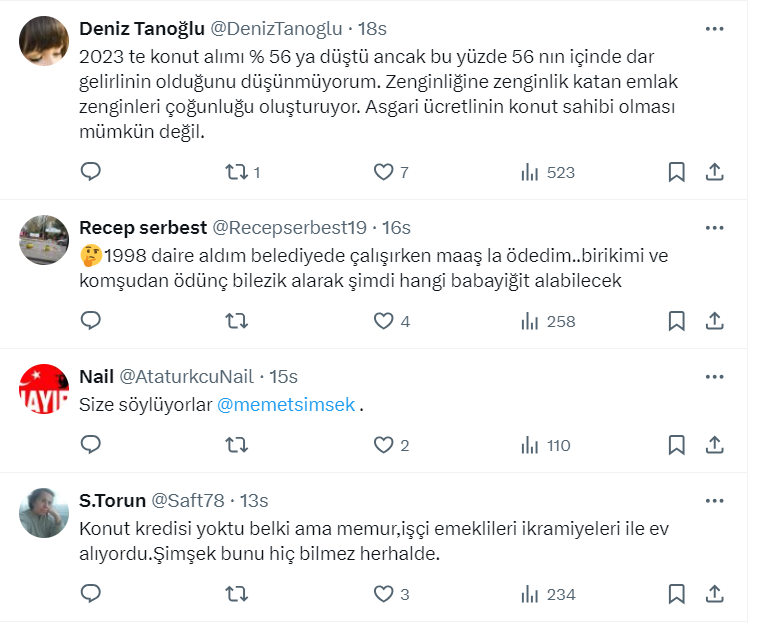Image resolution: width=760 pixels, height=623 pixels.
Task: Share S.Torun's tweet
Action: 714,594
